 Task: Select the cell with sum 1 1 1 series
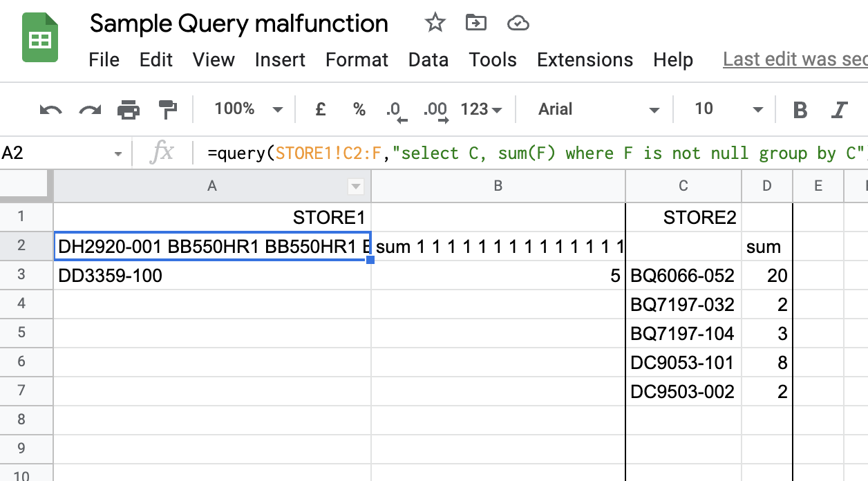[x=498, y=247]
